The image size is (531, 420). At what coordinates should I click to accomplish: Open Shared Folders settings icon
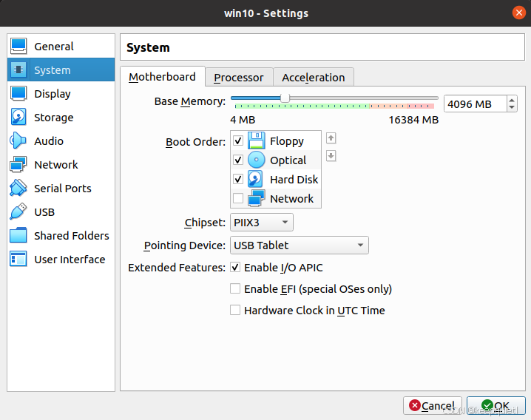19,236
